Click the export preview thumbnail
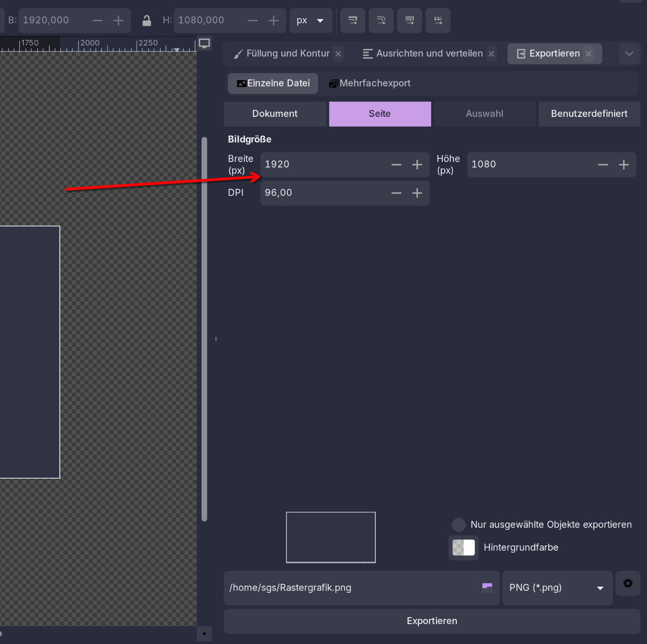Image resolution: width=647 pixels, height=644 pixels. [x=331, y=537]
